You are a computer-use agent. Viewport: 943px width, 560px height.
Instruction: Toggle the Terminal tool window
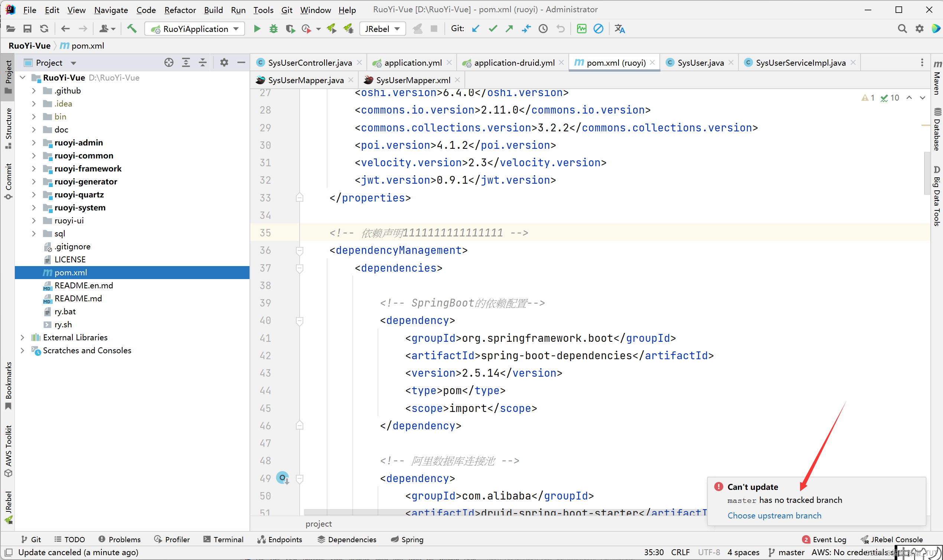[x=223, y=539]
